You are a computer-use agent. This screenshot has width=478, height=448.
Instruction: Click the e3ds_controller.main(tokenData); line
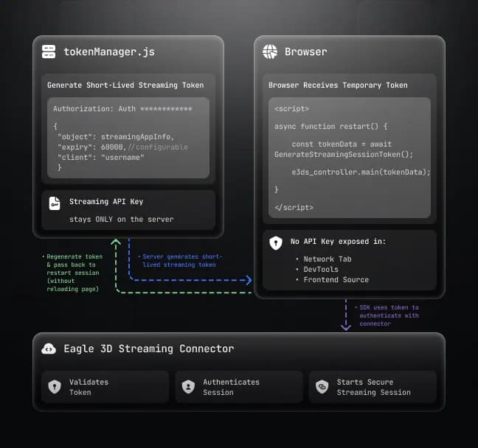[361, 172]
